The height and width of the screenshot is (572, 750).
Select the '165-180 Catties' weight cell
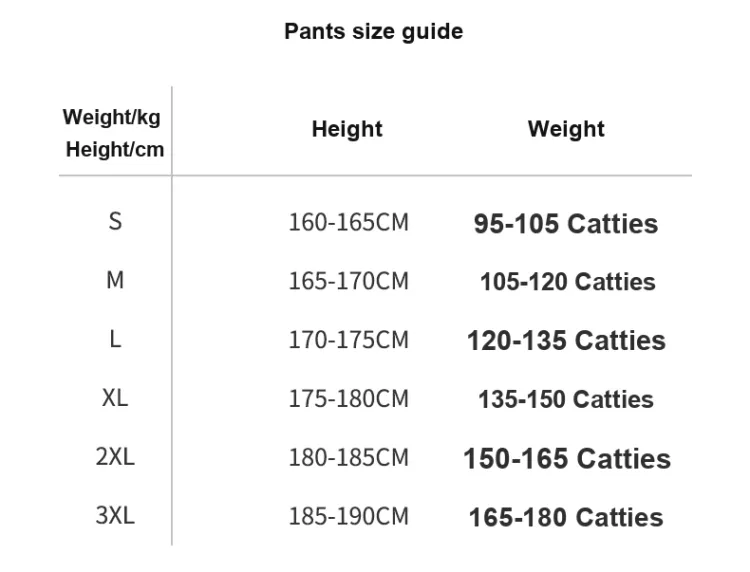click(x=566, y=517)
